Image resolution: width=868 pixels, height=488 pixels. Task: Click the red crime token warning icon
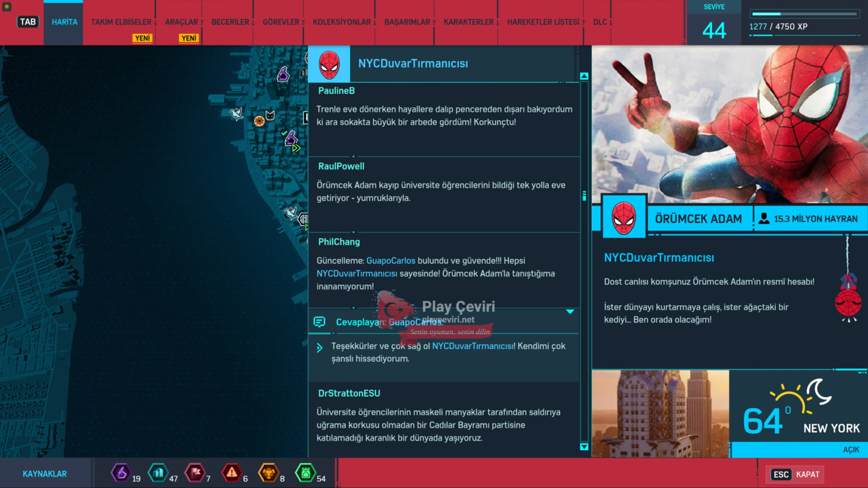232,472
